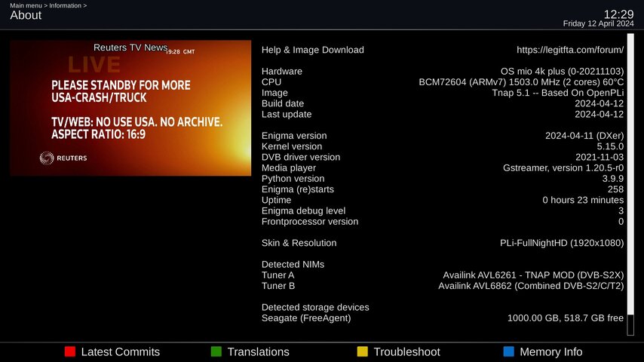Click the Reuters logo in preview

(63, 158)
